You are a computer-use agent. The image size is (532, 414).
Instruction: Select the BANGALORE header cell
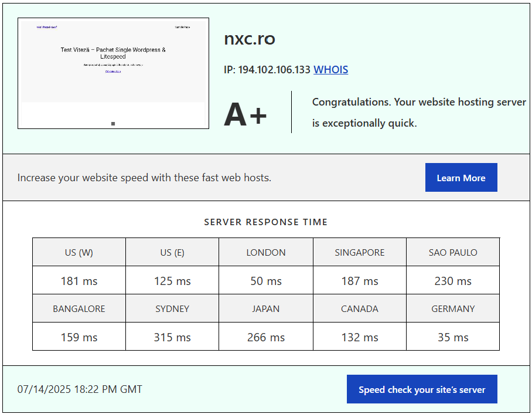[x=79, y=309]
